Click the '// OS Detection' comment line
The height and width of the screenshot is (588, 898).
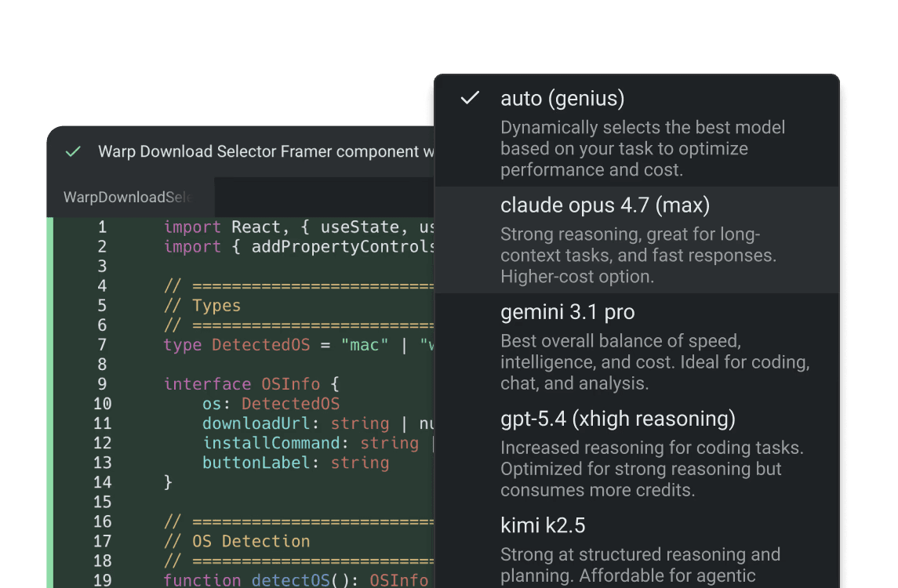237,541
